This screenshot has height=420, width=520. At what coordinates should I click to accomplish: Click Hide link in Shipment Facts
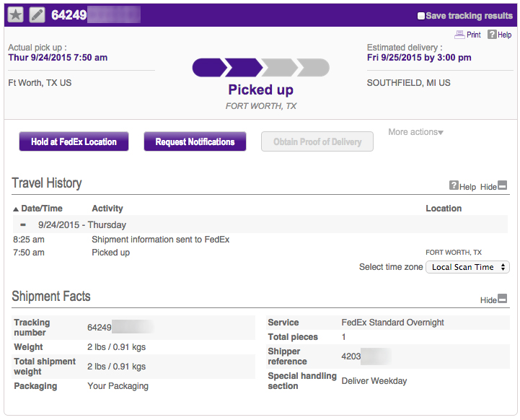click(488, 300)
